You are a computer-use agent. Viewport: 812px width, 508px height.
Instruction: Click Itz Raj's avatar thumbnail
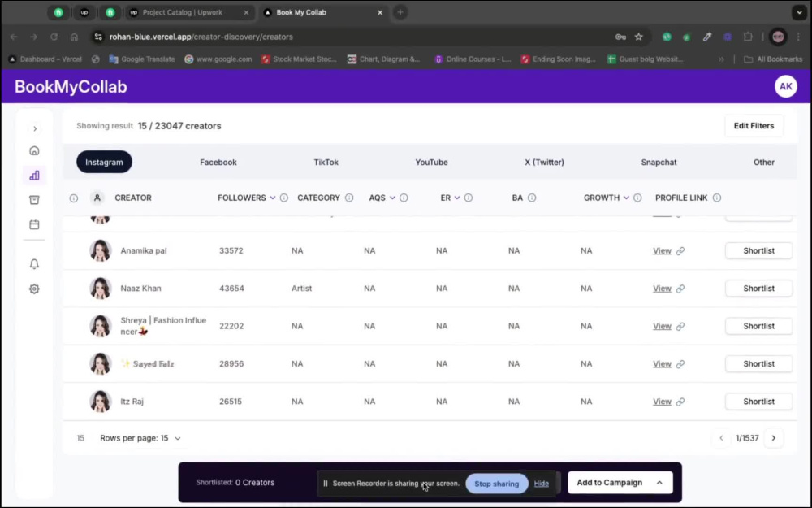(101, 402)
